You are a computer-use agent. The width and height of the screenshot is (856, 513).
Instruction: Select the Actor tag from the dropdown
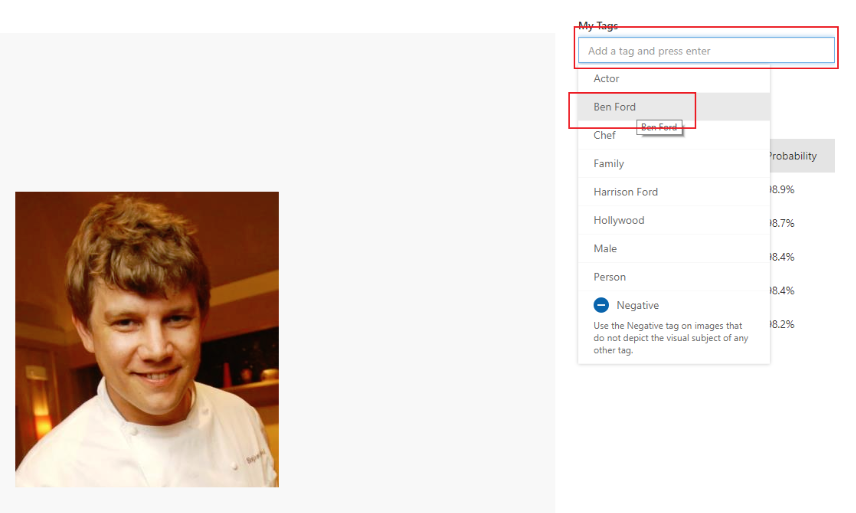pos(606,78)
